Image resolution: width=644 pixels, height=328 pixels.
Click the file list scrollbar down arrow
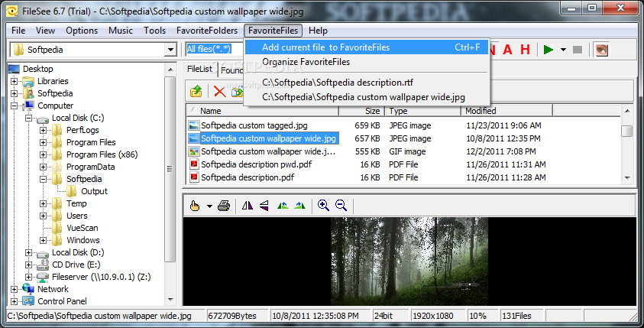tap(627, 178)
